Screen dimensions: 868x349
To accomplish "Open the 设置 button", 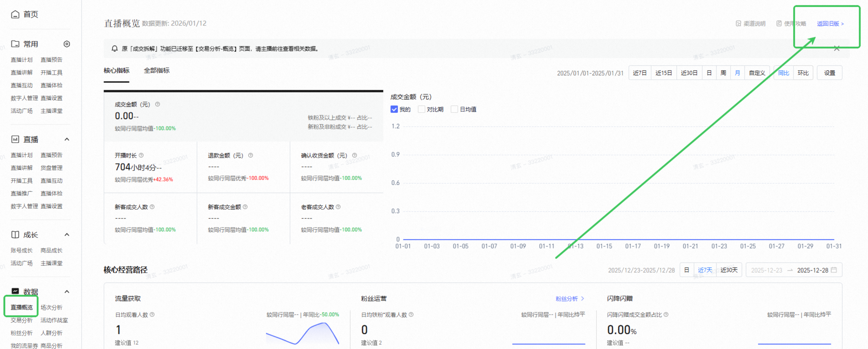I will pyautogui.click(x=829, y=73).
